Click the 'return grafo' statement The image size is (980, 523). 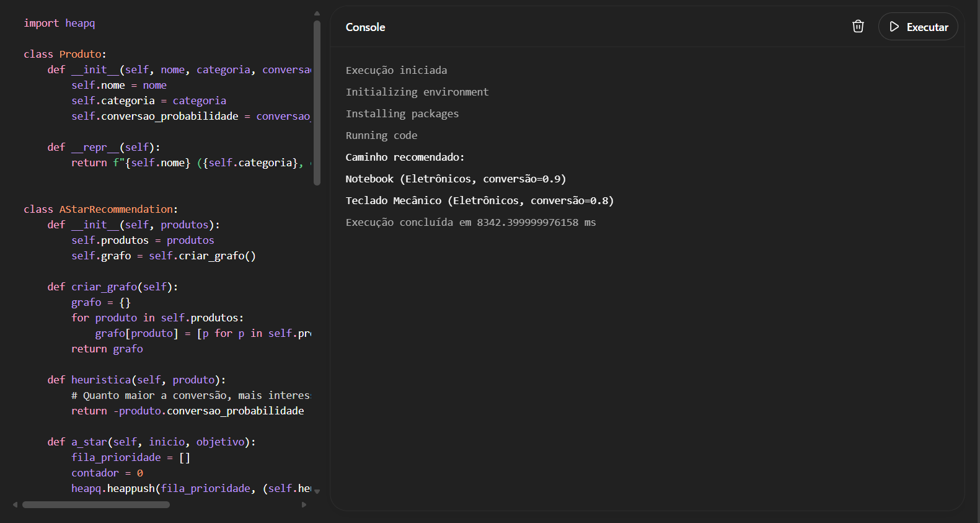107,349
